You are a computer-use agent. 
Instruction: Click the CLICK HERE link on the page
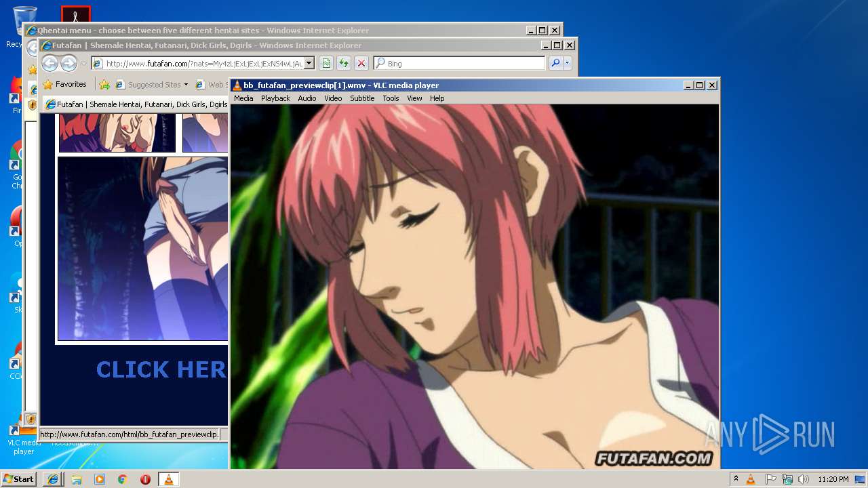(x=161, y=369)
